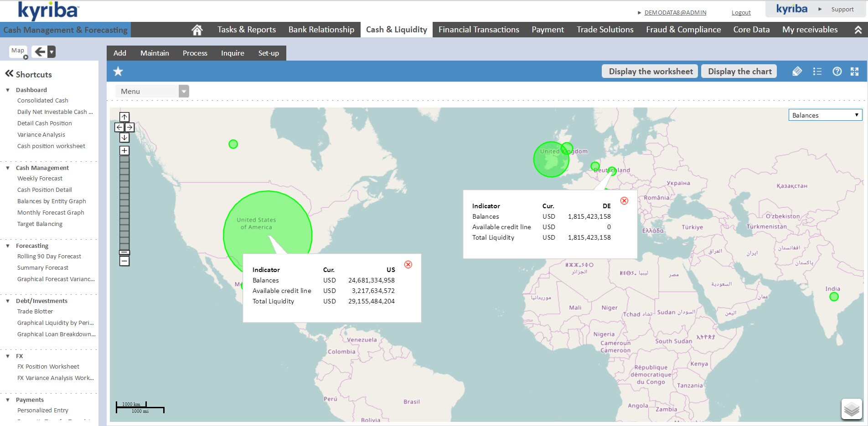Click the Home icon in the navigation bar
The image size is (868, 426).
point(197,30)
